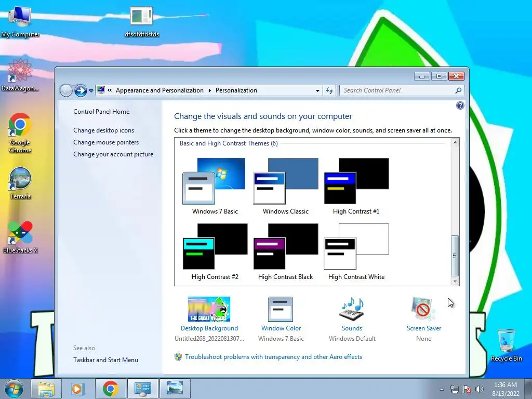The image size is (532, 399).
Task: Click the Personalization breadcrumb
Action: click(236, 90)
